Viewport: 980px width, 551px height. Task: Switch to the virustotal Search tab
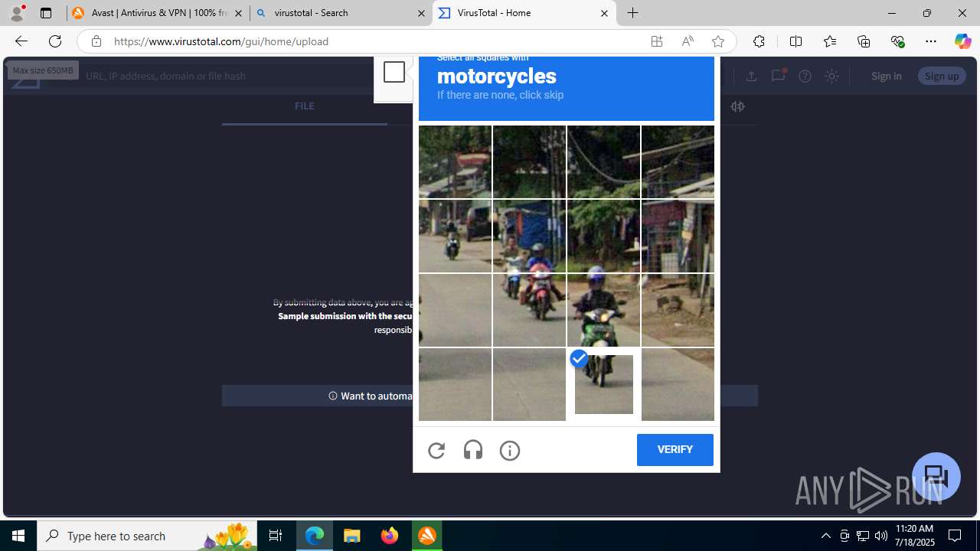tap(341, 14)
